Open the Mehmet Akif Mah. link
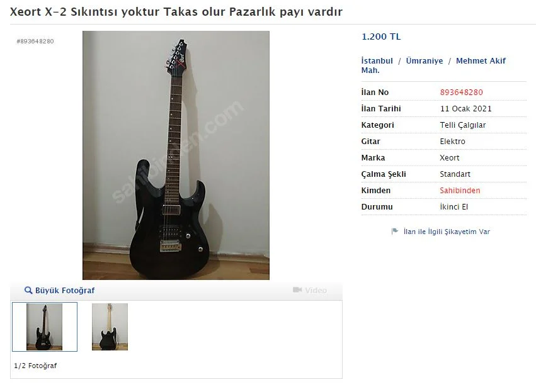Viewport: 536px width, 392px height. (x=433, y=65)
